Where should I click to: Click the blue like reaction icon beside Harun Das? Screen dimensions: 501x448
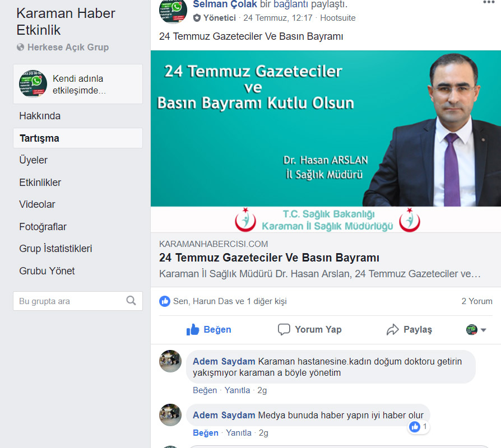pos(165,301)
